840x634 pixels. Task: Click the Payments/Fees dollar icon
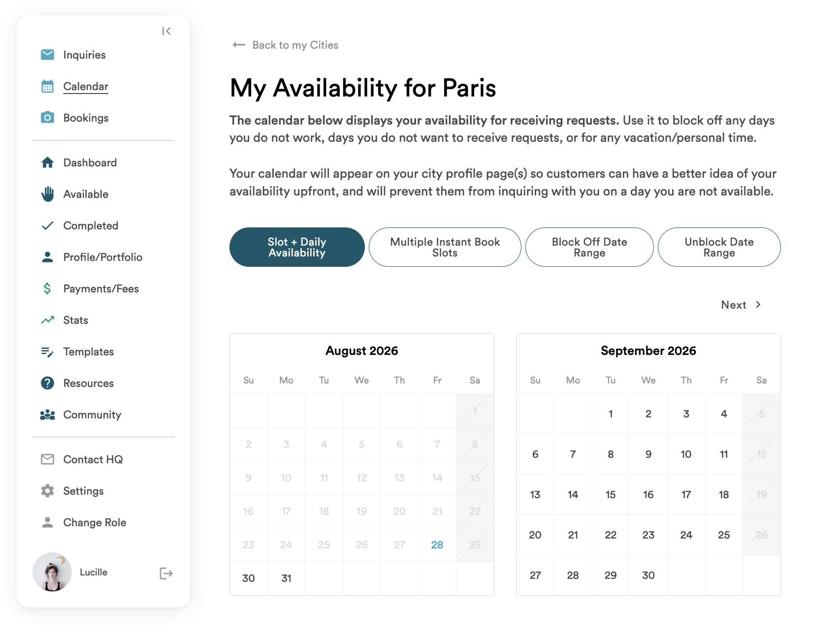(x=47, y=288)
